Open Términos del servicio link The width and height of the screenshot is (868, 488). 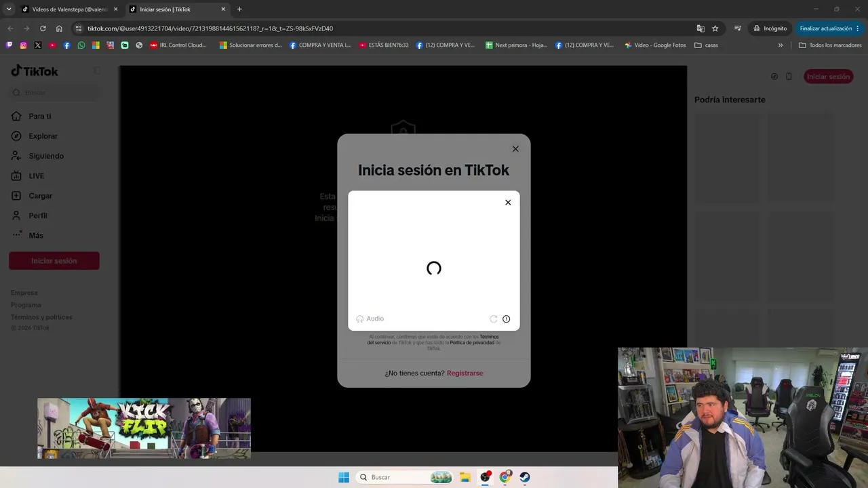pyautogui.click(x=433, y=340)
